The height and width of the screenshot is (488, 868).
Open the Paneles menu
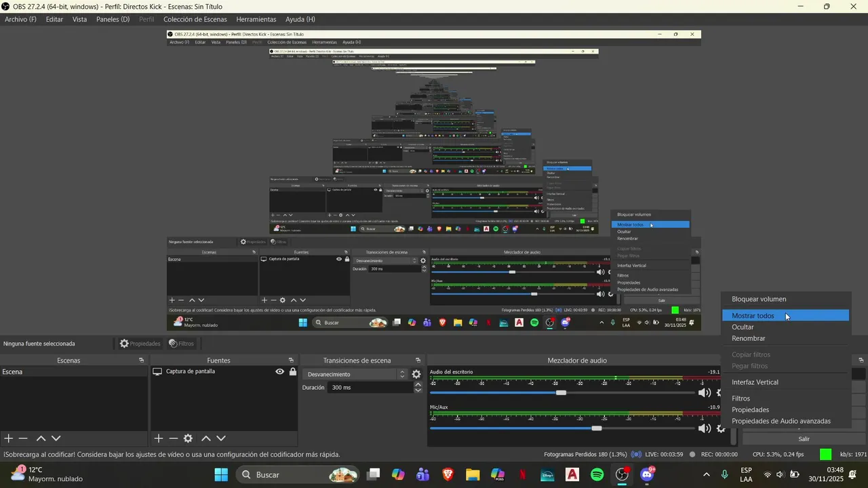(113, 19)
